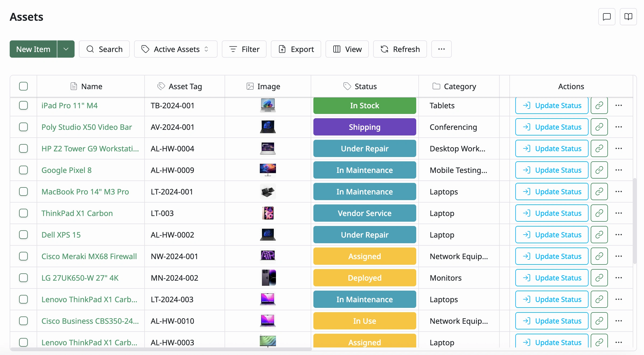Open more actions for iPad Pro 11" M4

click(x=619, y=105)
